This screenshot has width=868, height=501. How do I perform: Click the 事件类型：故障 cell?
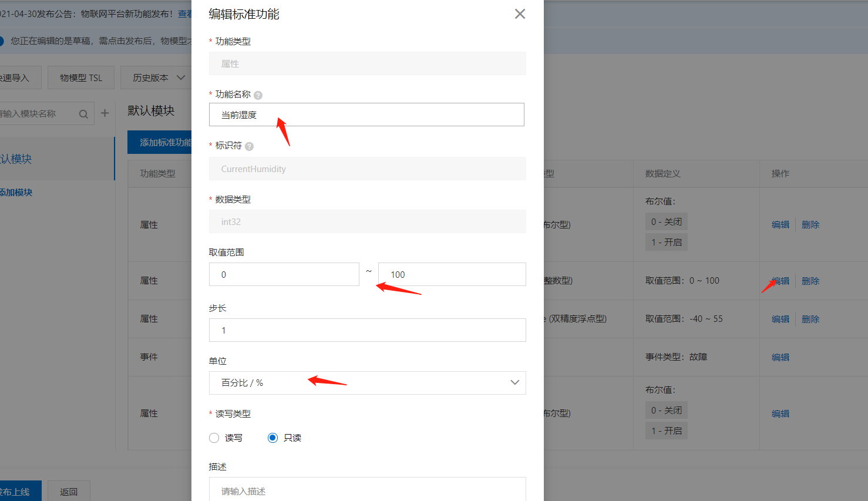676,357
